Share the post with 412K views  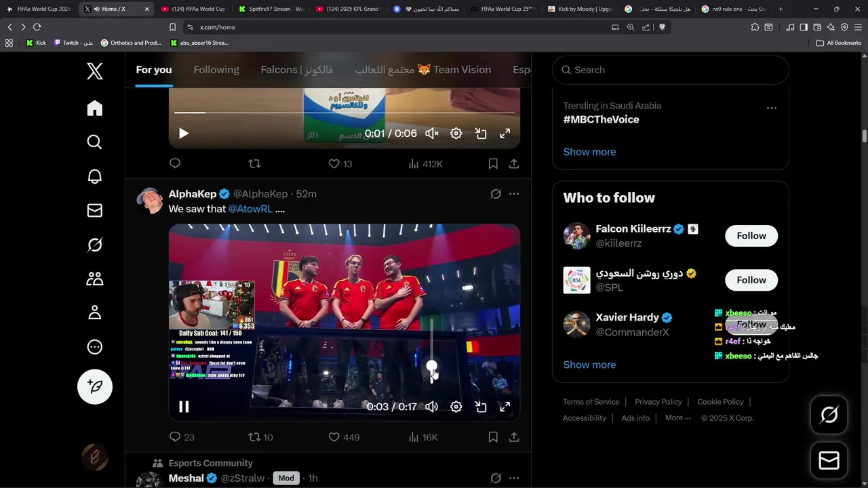pos(514,164)
